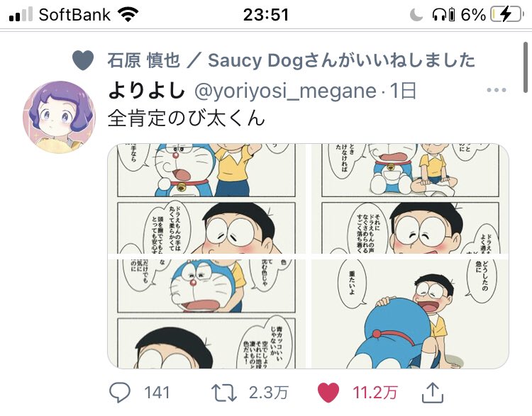
Task: Unlike the tweet with the red heart
Action: click(x=327, y=392)
